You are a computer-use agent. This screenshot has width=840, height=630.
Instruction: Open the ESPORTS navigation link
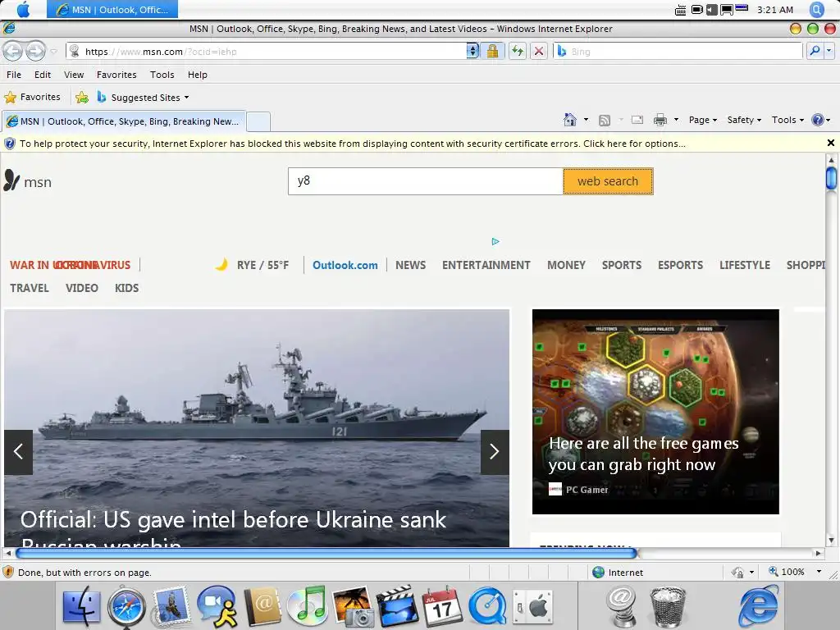click(x=680, y=265)
